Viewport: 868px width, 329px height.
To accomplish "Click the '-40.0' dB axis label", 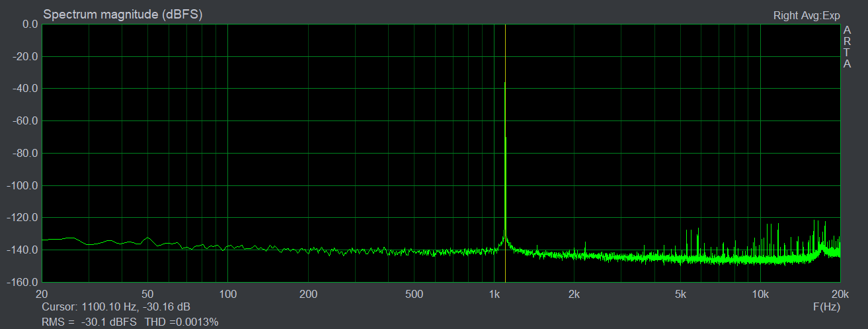I will [26, 88].
